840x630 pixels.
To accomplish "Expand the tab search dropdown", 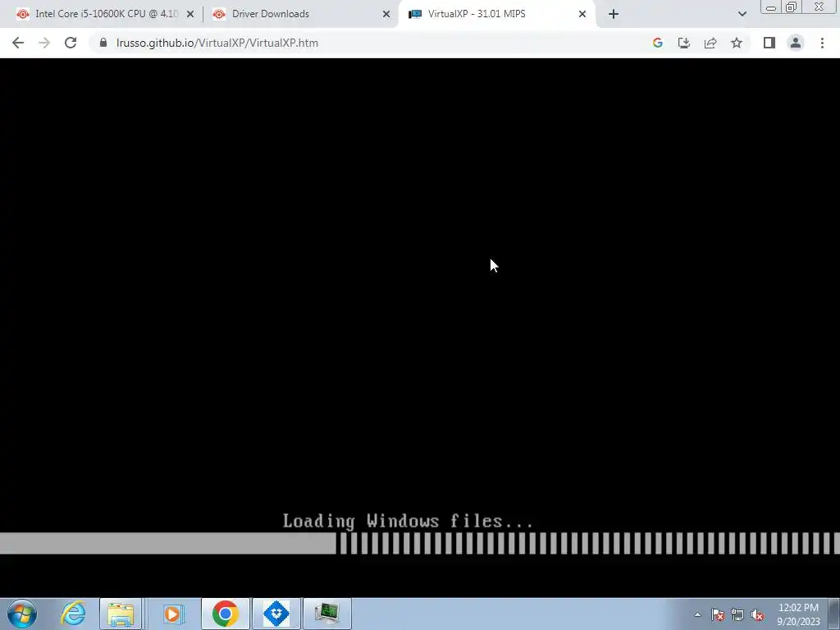I will 742,15.
